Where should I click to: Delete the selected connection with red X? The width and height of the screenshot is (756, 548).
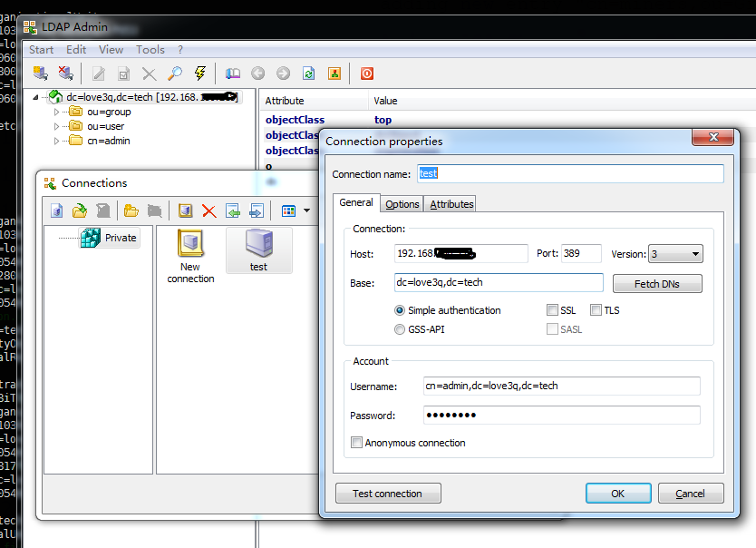210,210
